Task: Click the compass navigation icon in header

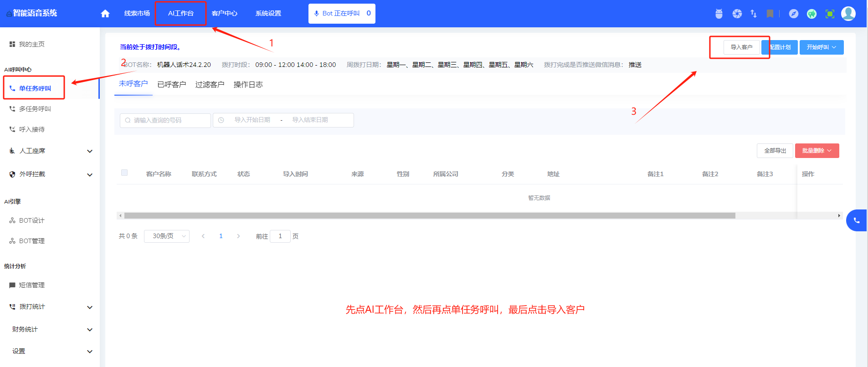Action: pos(794,14)
